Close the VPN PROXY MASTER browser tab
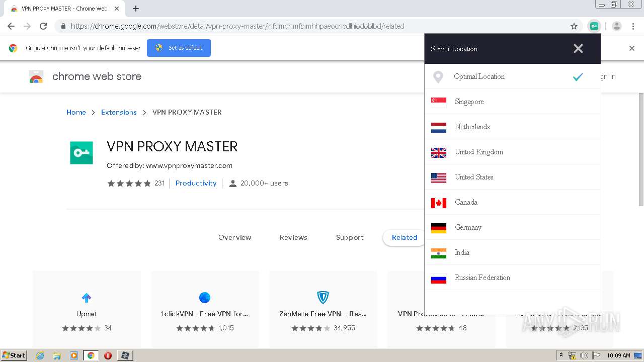The image size is (644, 362). 117,9
